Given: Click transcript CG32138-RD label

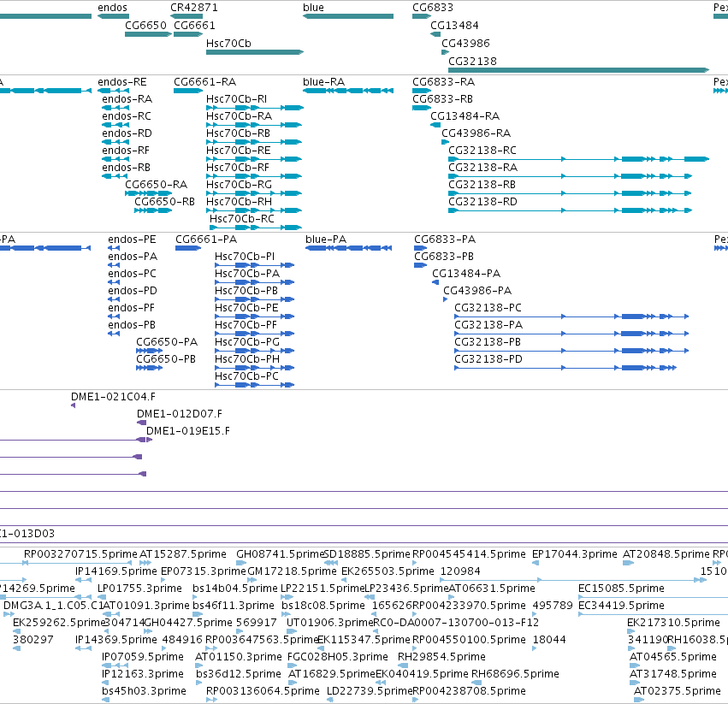Looking at the screenshot, I should click(x=482, y=202).
